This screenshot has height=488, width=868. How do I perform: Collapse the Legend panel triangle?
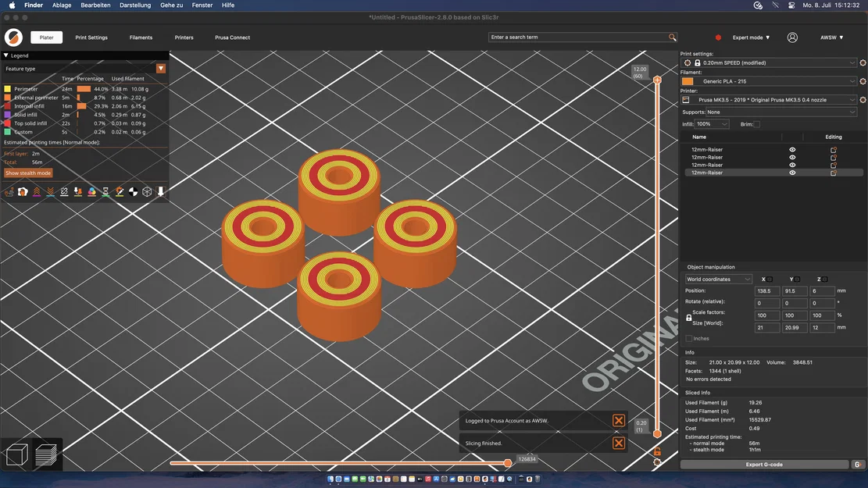(x=5, y=55)
